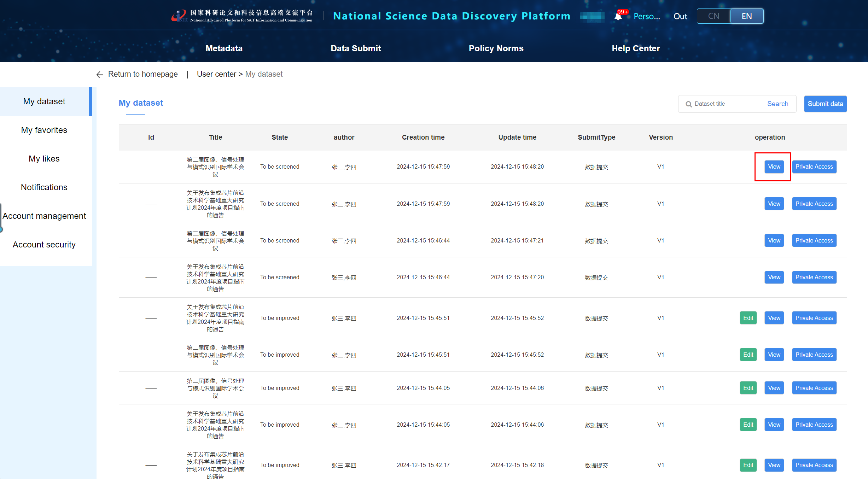Log out using the Out link
The image size is (868, 479).
tap(680, 16)
